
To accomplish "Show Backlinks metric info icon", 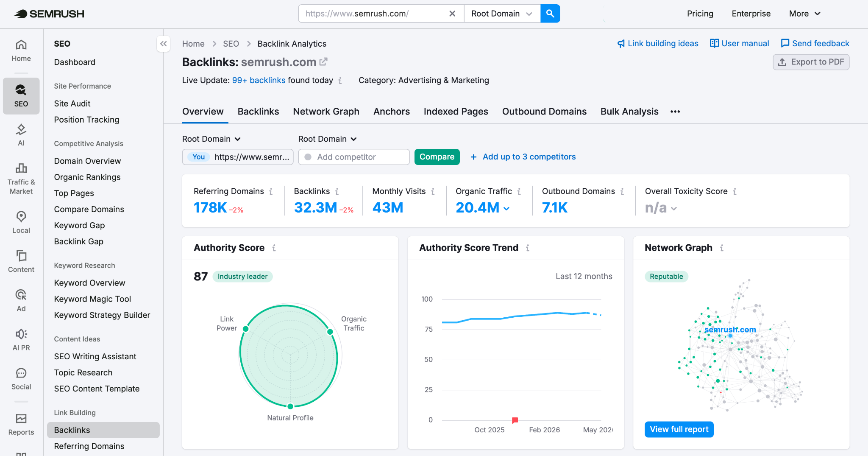I will coord(337,191).
